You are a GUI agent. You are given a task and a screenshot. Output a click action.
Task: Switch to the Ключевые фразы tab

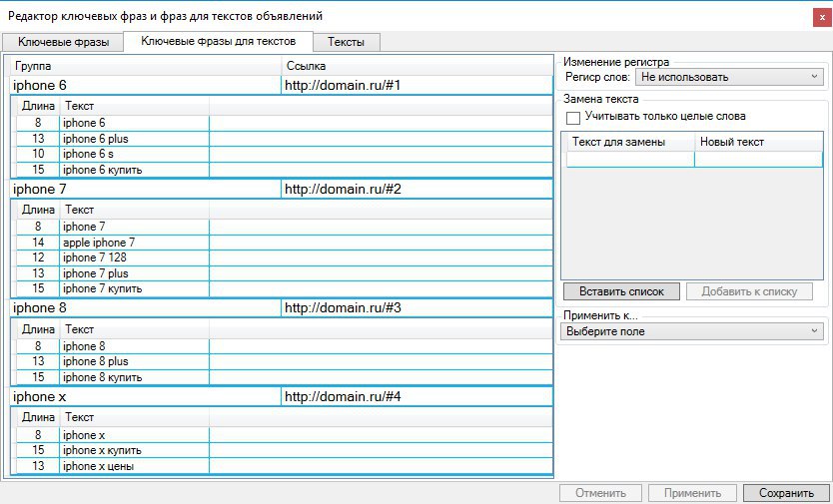[63, 42]
